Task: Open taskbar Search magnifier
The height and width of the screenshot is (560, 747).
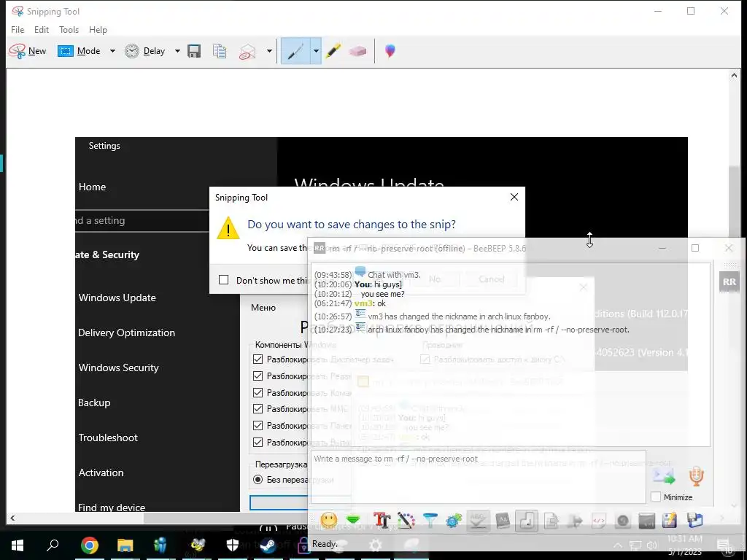Action: tap(53, 545)
